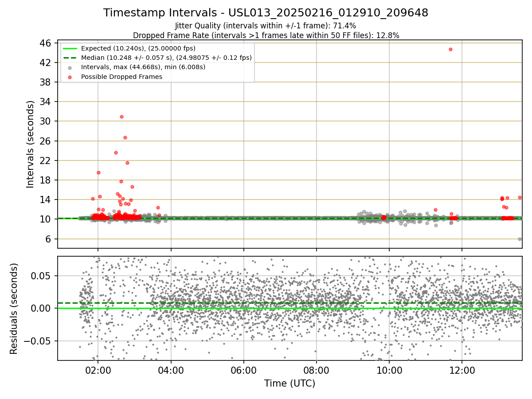Image resolution: width=532 pixels, height=399 pixels.
Task: Click the residuals tick label −0.05
Action: click(x=37, y=341)
